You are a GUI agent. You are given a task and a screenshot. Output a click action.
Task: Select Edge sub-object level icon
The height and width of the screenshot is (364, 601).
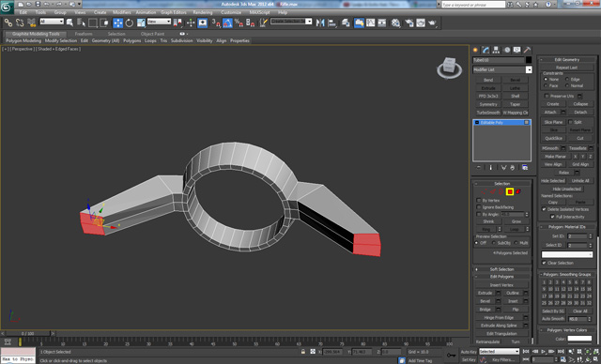click(x=493, y=191)
